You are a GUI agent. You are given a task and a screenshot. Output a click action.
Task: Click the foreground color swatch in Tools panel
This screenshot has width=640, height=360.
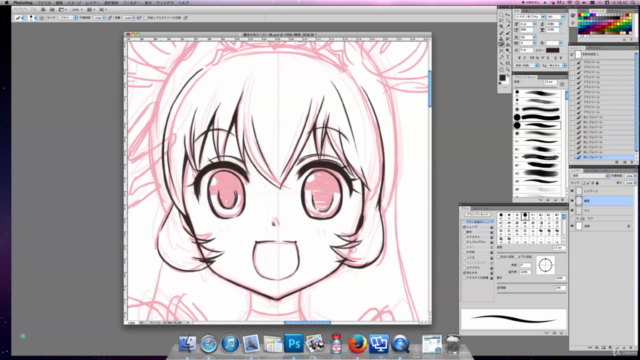502,78
